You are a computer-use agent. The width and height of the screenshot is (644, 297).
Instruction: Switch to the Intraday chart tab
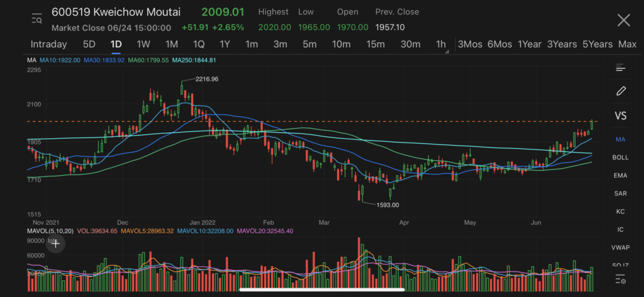point(48,45)
